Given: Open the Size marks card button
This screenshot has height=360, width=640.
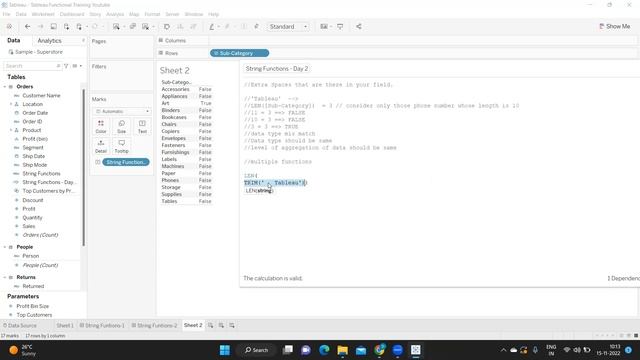Looking at the screenshot, I should [122, 127].
